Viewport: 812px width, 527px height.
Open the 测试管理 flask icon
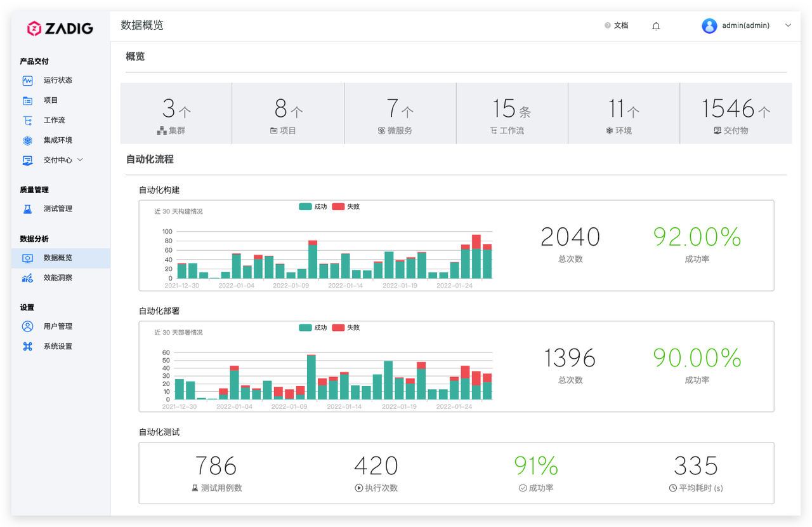coord(27,209)
